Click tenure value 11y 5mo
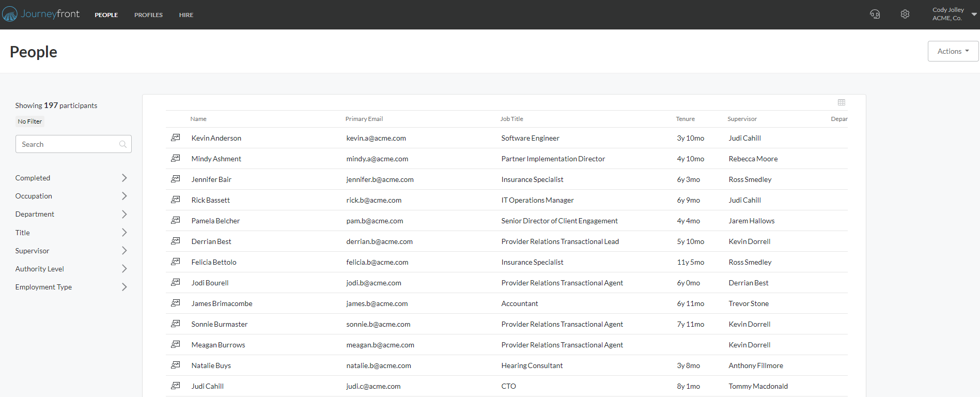Image resolution: width=980 pixels, height=397 pixels. tap(691, 262)
